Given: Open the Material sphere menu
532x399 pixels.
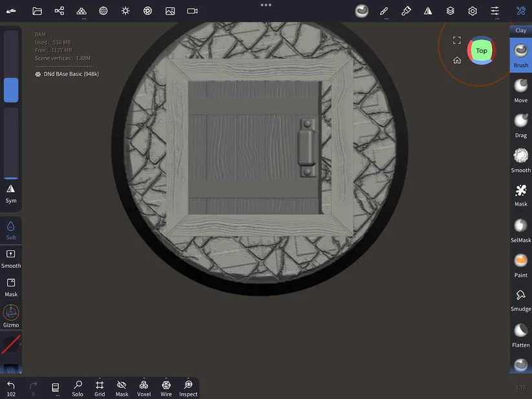Looking at the screenshot, I should [103, 11].
